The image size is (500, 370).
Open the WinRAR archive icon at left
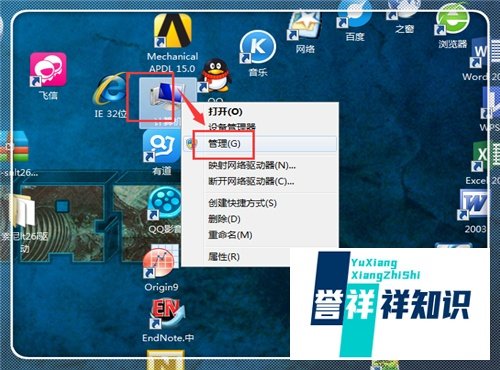point(15,147)
